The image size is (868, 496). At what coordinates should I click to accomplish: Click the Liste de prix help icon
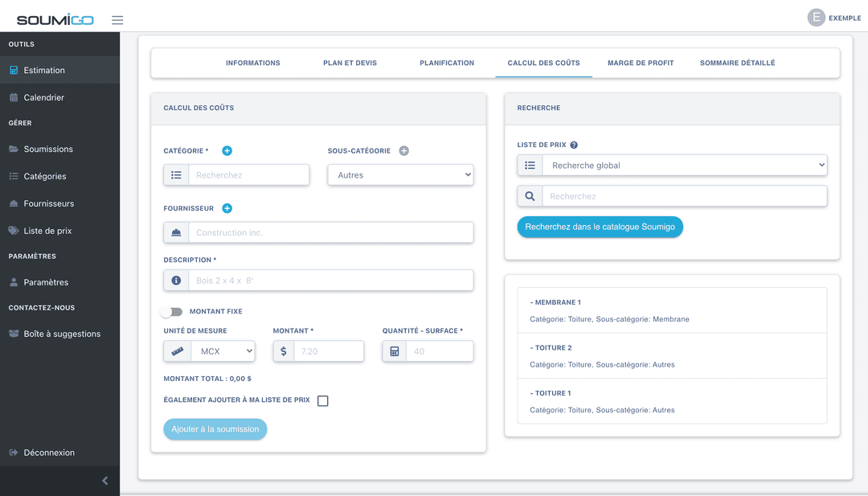click(574, 146)
